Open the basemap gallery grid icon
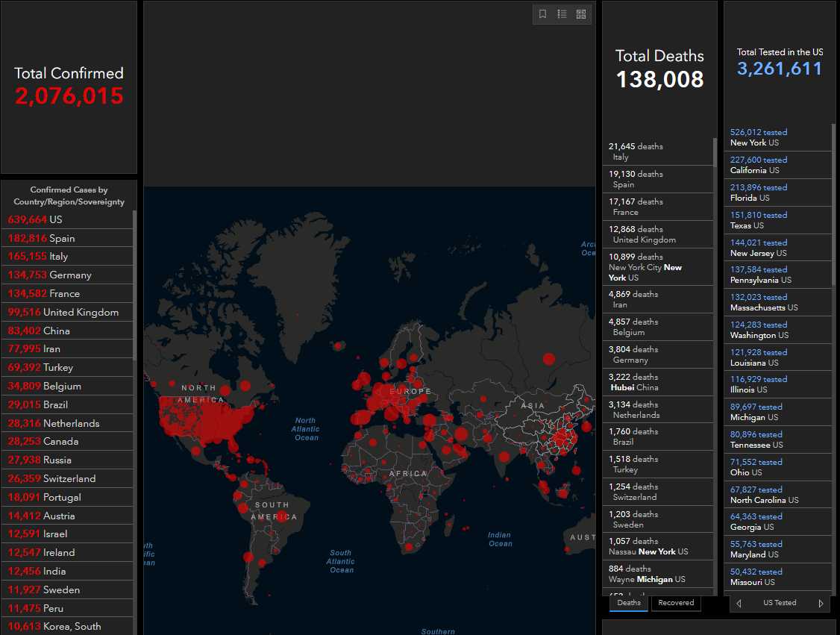Image resolution: width=840 pixels, height=635 pixels. (581, 14)
